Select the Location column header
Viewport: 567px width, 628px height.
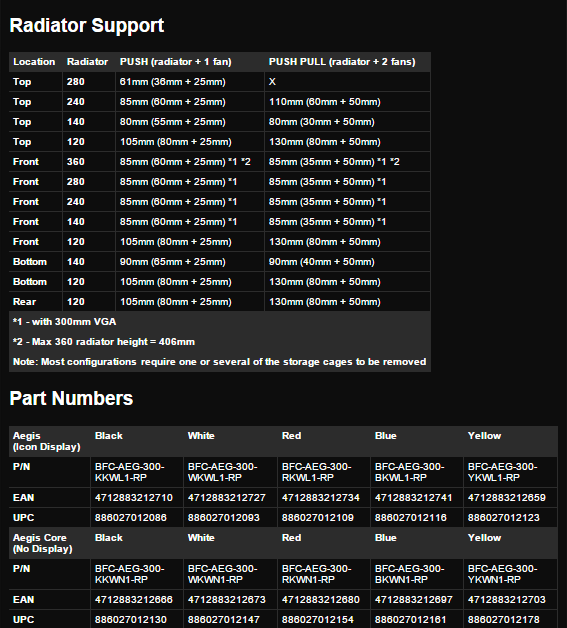coord(34,62)
